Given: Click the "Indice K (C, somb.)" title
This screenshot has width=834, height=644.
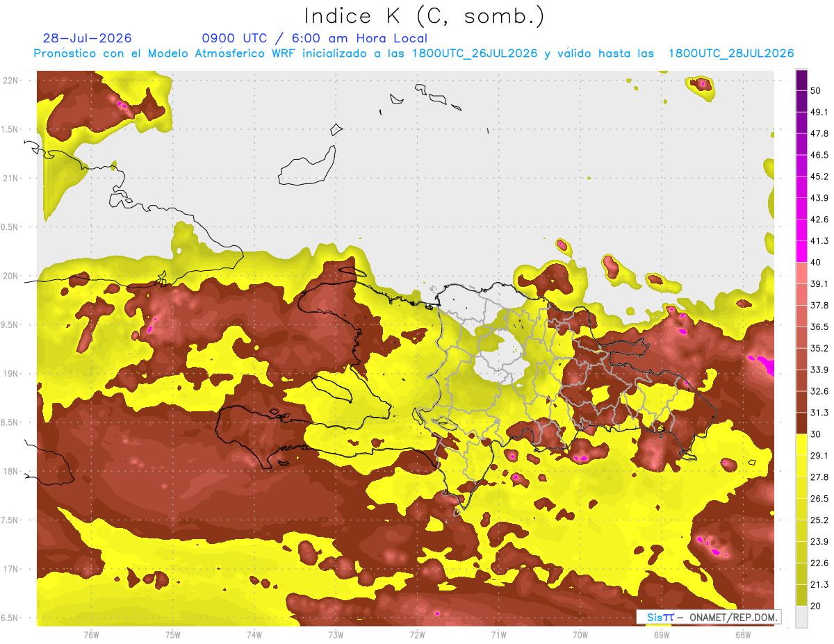Looking at the screenshot, I should point(424,16).
